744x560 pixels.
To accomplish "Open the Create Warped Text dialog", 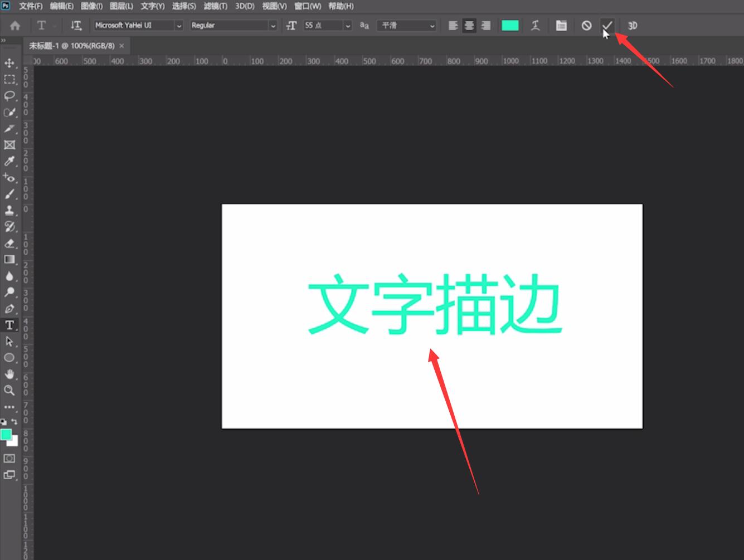I will (535, 26).
